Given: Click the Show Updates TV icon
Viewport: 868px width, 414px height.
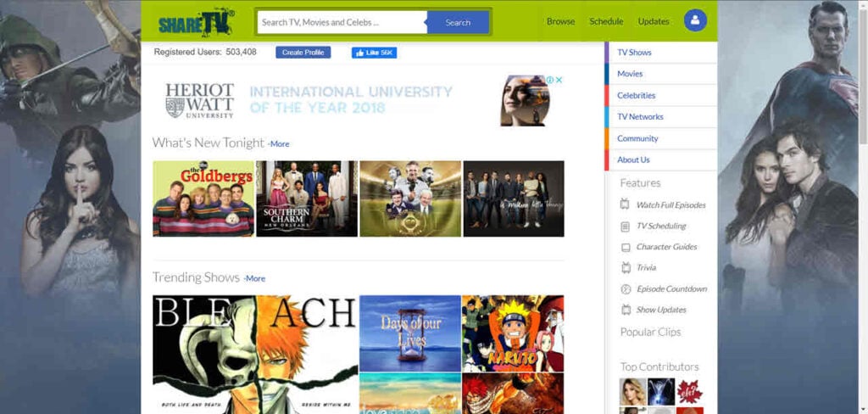Looking at the screenshot, I should pyautogui.click(x=626, y=310).
